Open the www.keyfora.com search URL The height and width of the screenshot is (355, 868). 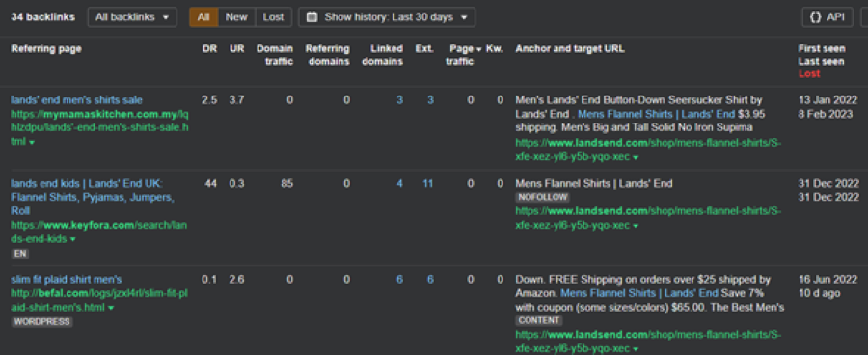point(99,232)
